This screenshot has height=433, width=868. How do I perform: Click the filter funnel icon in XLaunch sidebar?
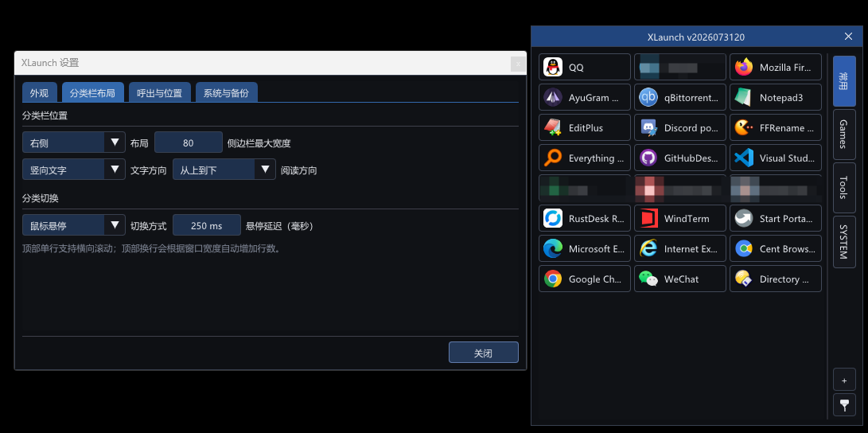pos(844,405)
